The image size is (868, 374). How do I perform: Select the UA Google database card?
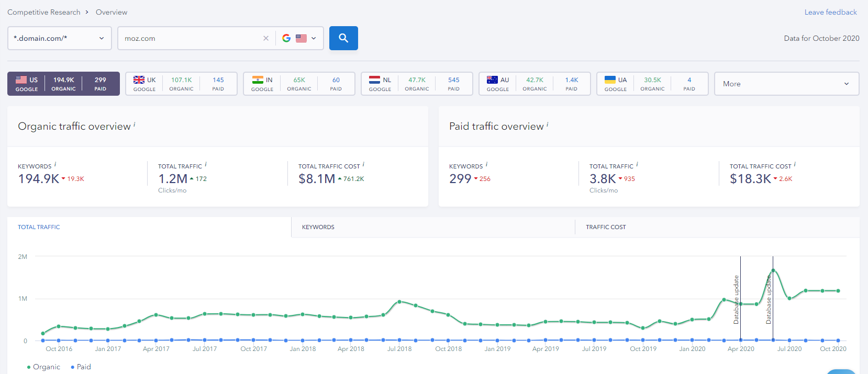click(x=652, y=84)
